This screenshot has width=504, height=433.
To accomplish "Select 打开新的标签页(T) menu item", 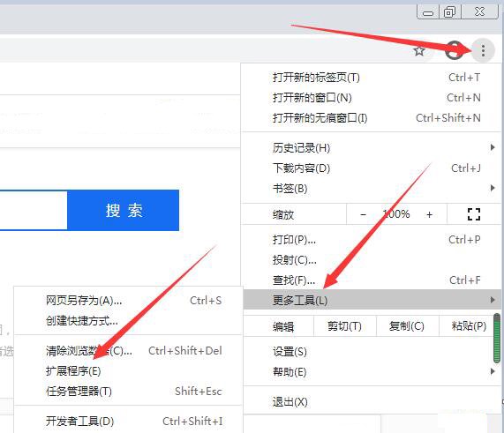I will (372, 78).
